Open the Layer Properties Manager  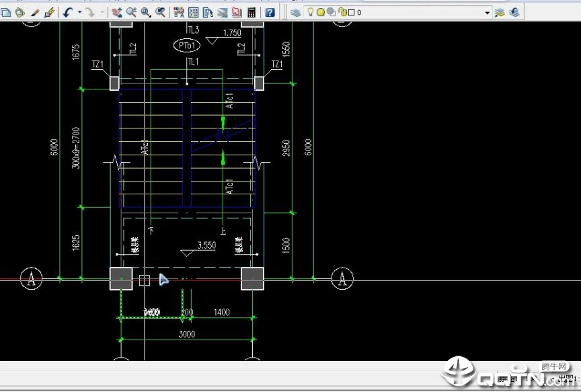(x=296, y=12)
